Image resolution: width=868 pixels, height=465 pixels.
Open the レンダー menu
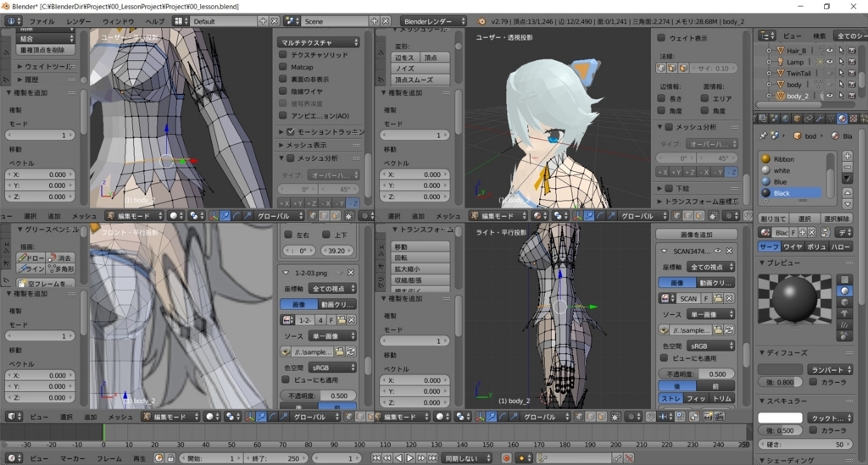pyautogui.click(x=79, y=21)
